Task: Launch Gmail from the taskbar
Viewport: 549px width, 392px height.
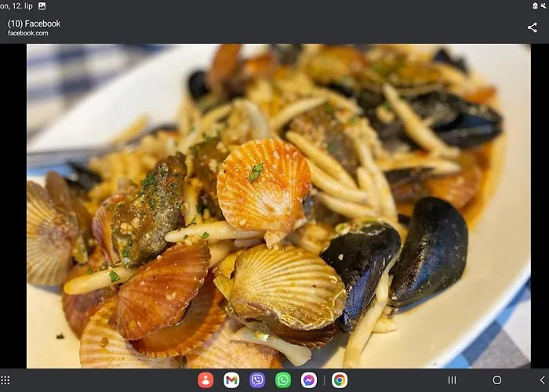Action: tap(231, 380)
